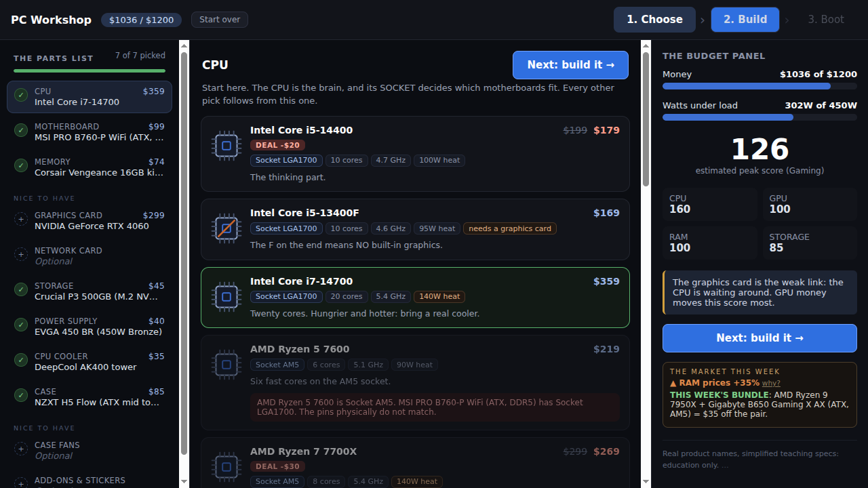Open the Graphics Card RTX 4060 entry
868x488 pixels.
click(x=90, y=221)
